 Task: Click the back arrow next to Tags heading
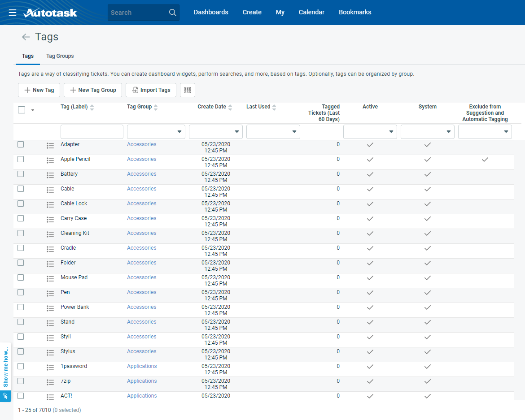26,37
